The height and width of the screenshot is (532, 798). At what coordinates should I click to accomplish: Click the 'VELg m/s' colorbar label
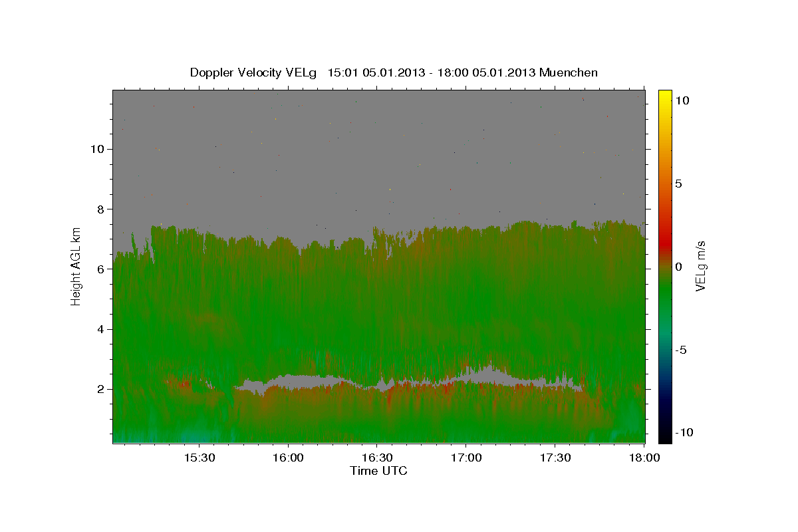click(700, 267)
